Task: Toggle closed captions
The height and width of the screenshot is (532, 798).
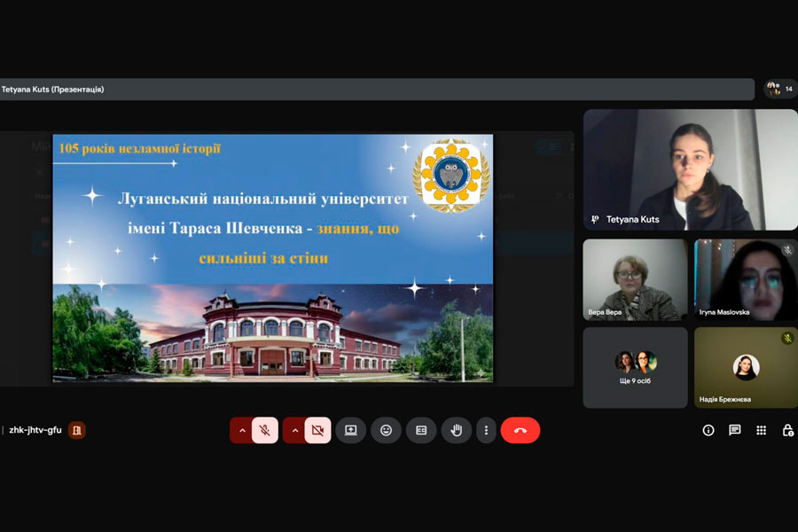Action: (x=421, y=430)
